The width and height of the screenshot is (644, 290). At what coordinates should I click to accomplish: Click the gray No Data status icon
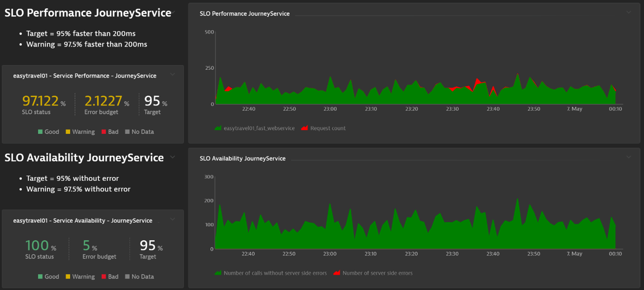128,132
